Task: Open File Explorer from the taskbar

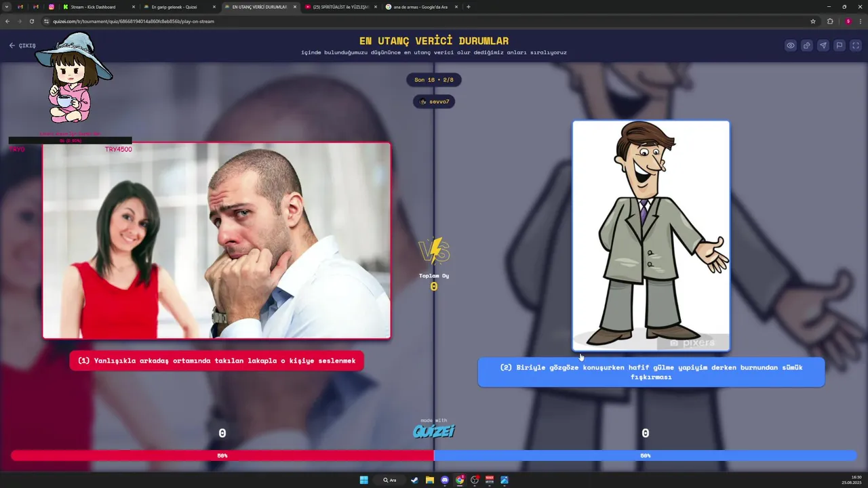Action: pos(429,480)
